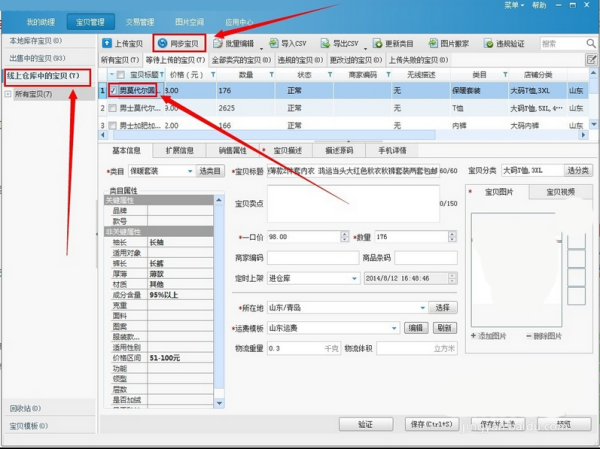Click the 导出CSV export icon
The image size is (600, 449).
click(325, 43)
